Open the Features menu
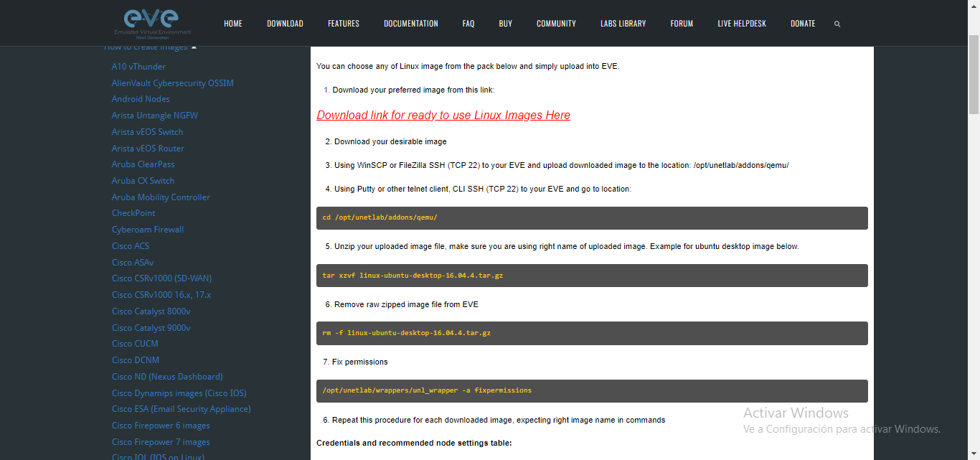Image resolution: width=980 pixels, height=460 pixels. [x=344, y=24]
